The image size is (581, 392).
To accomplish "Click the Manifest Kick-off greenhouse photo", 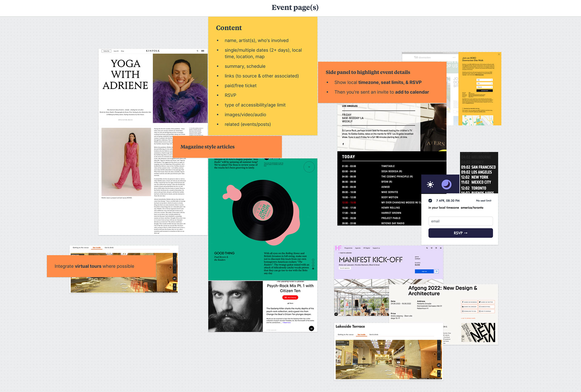I will point(361,298).
